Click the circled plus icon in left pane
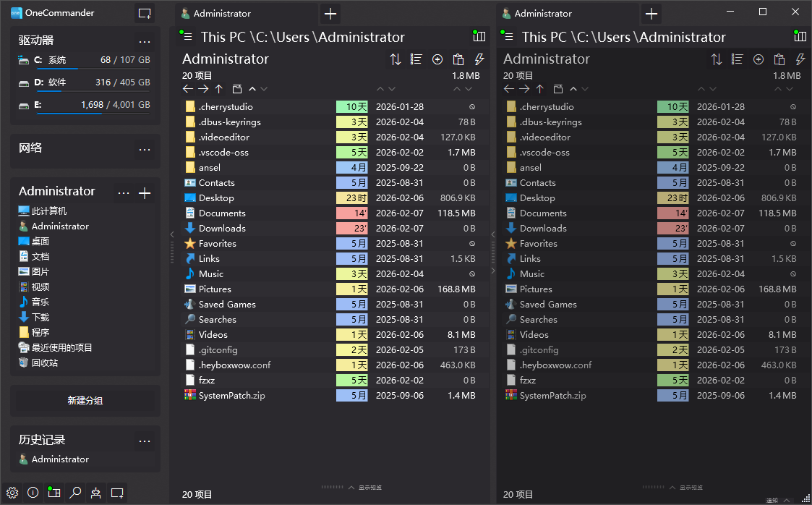 click(437, 60)
